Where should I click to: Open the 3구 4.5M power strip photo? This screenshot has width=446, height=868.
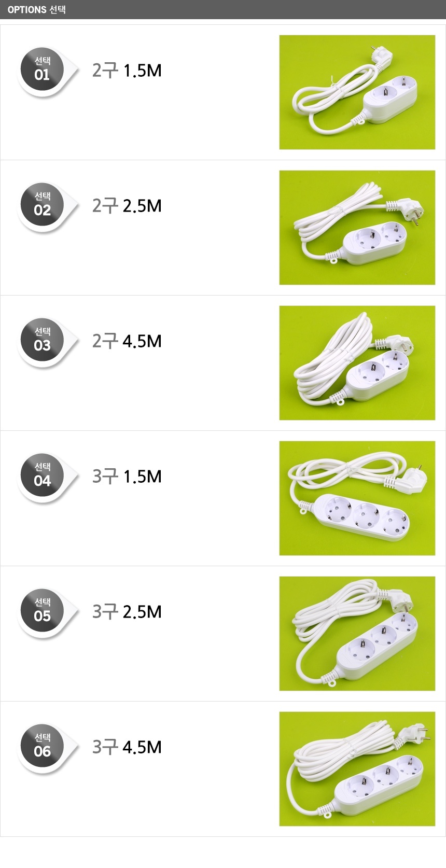357,769
